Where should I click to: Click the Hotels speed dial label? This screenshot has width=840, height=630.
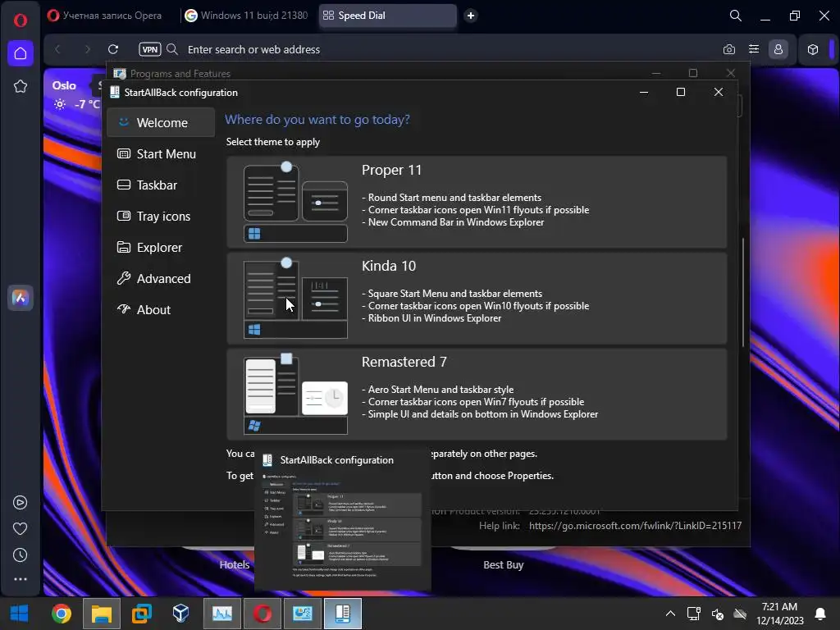click(x=235, y=564)
